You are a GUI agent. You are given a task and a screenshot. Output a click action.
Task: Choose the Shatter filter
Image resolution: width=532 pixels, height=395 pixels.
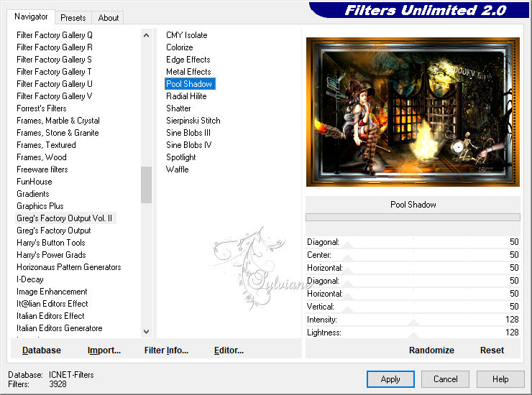(x=178, y=108)
